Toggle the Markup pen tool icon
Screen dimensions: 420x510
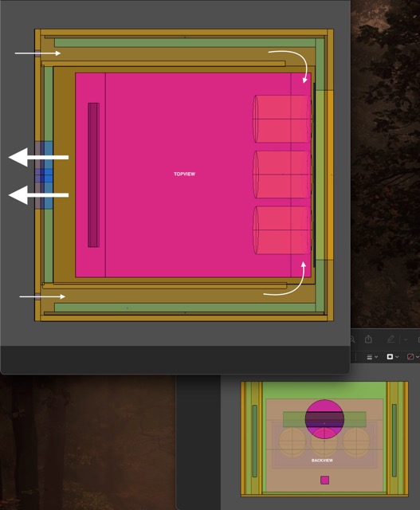391,339
